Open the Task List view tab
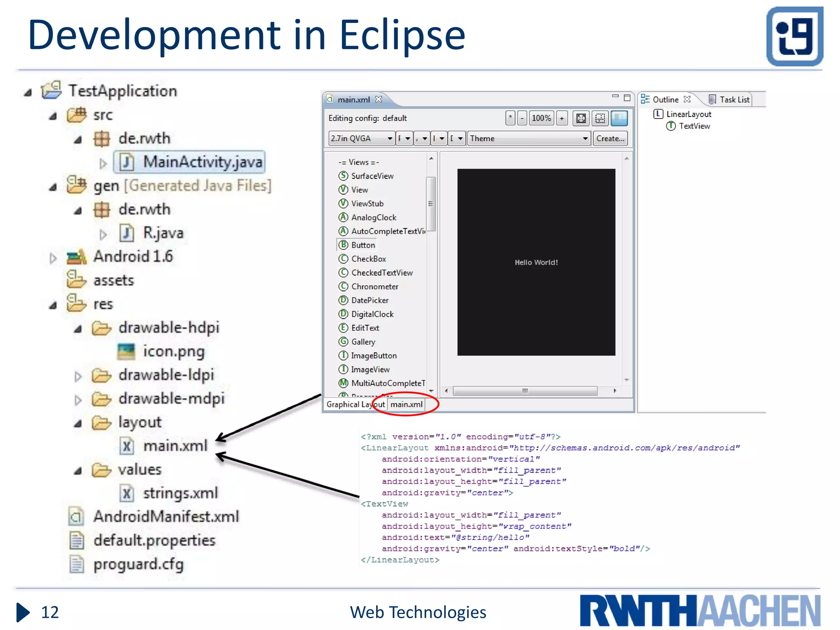Image resolution: width=840 pixels, height=630 pixels. click(730, 100)
